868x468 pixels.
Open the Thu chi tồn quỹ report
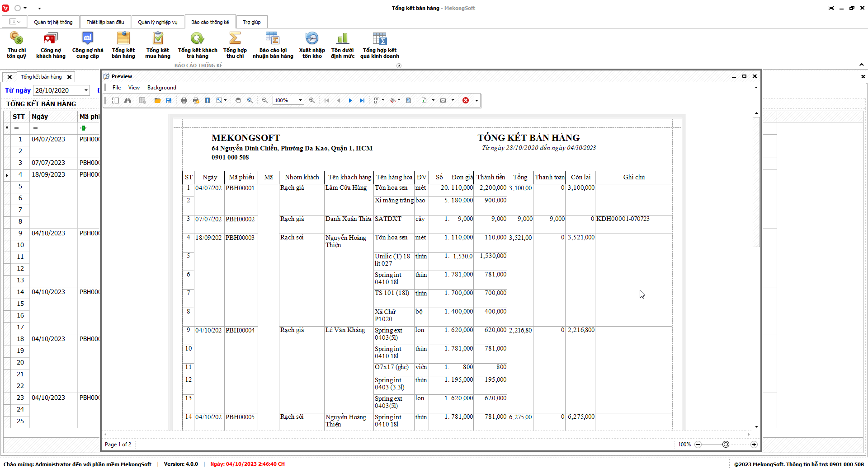point(16,45)
